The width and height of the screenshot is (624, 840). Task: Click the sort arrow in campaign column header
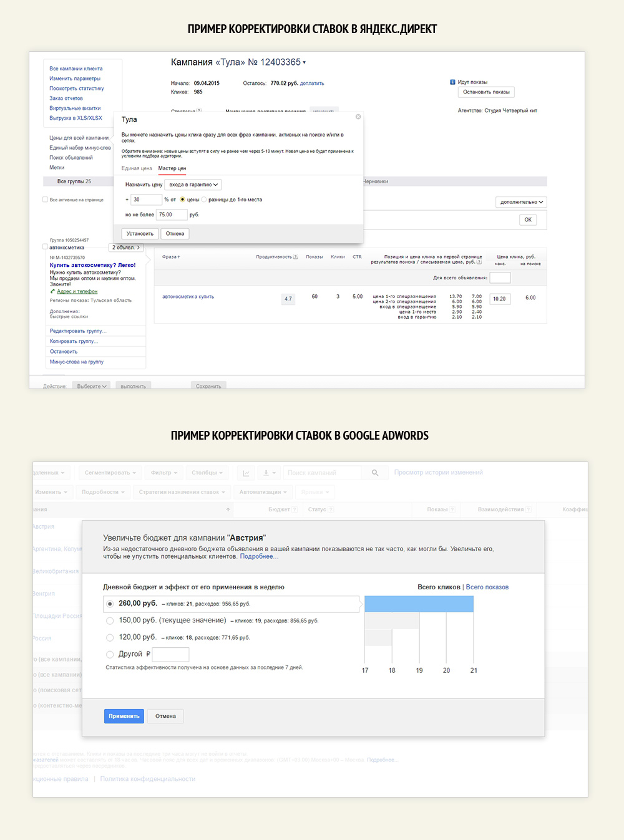pos(228,509)
